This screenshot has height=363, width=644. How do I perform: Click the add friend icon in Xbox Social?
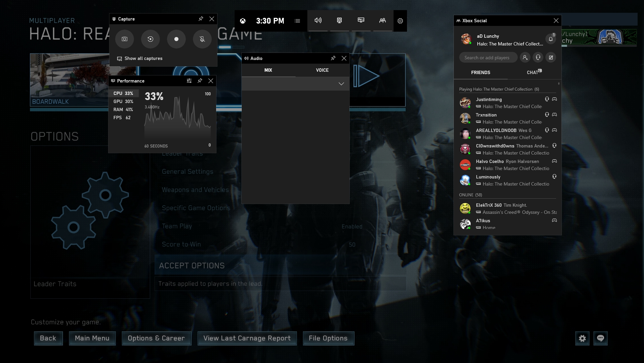pyautogui.click(x=525, y=58)
